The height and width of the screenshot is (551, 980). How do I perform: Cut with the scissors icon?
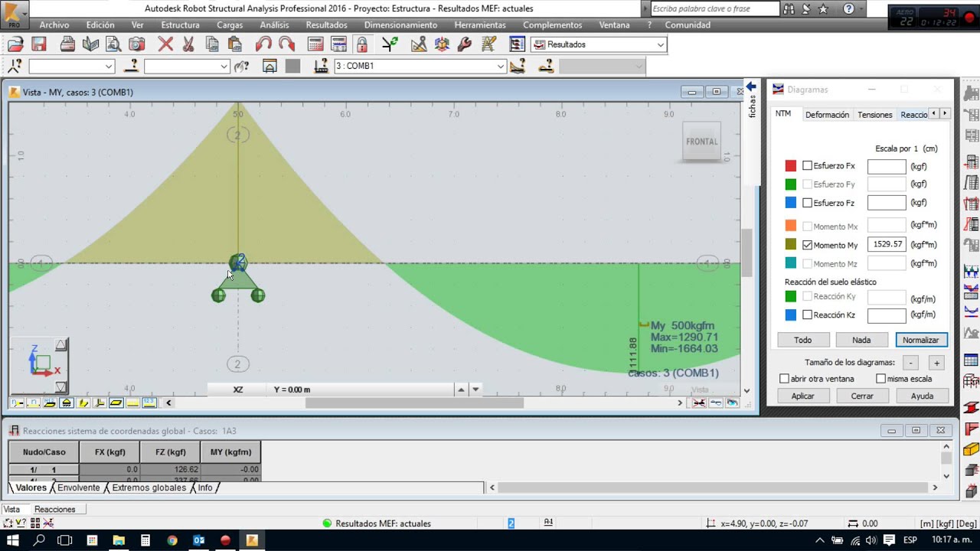[188, 44]
